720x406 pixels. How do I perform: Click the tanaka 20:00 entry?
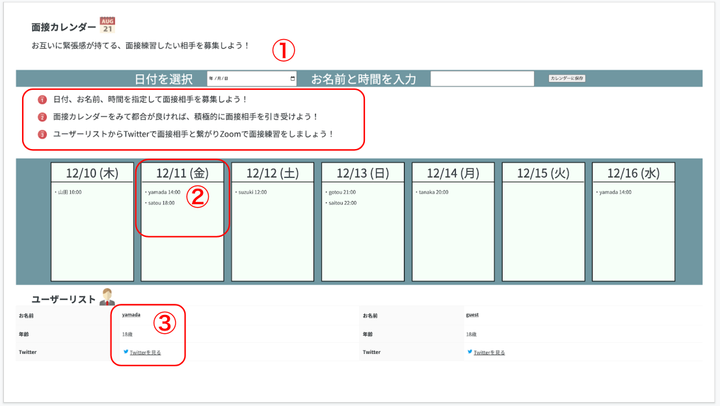click(433, 192)
